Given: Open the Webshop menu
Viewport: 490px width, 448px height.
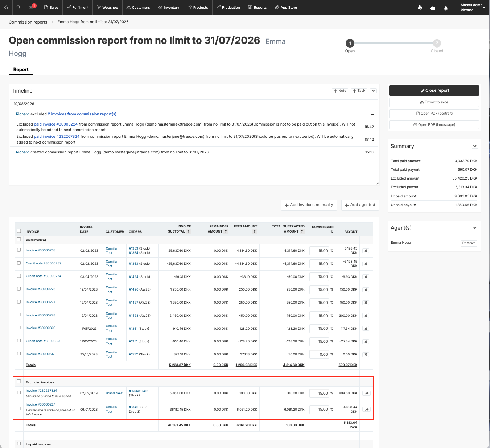Looking at the screenshot, I should tap(108, 7).
